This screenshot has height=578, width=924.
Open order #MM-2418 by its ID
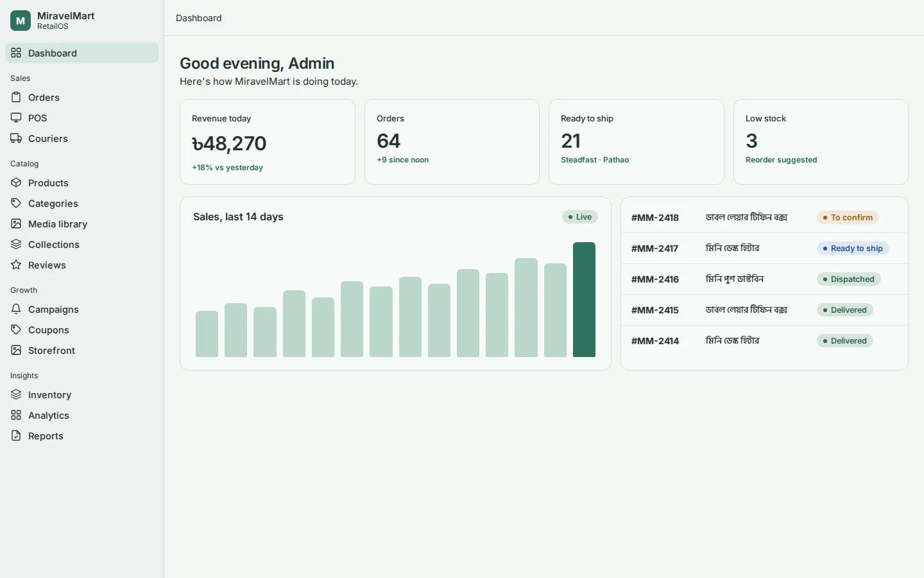(x=655, y=218)
